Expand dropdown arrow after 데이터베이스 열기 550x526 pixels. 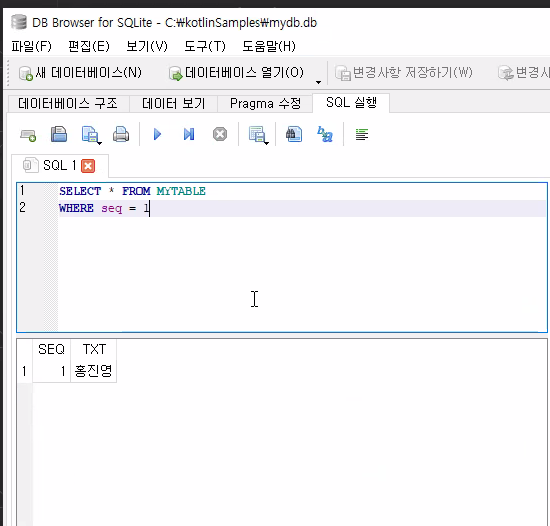click(x=318, y=82)
